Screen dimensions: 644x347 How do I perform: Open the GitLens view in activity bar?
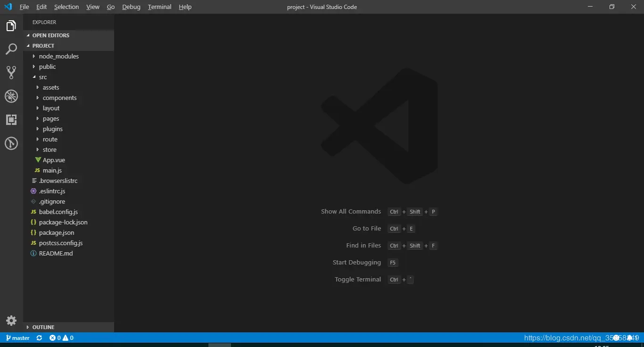click(11, 143)
